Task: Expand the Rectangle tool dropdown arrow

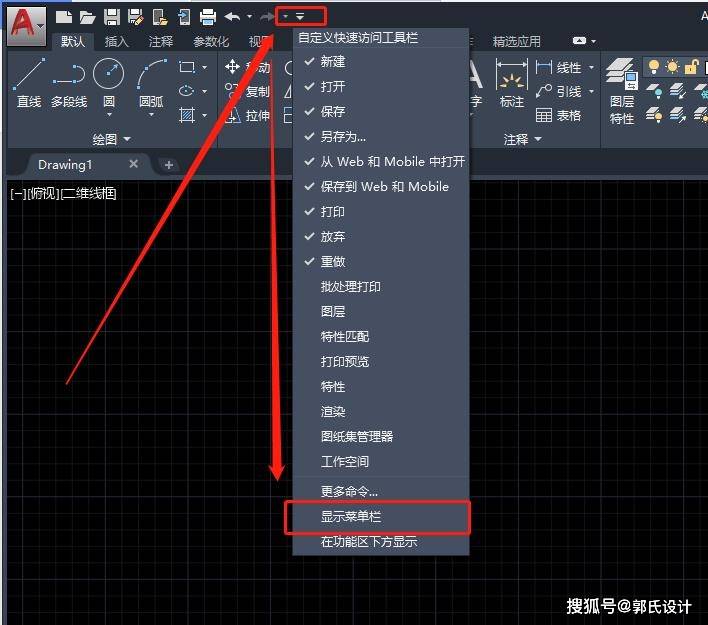Action: coord(205,67)
